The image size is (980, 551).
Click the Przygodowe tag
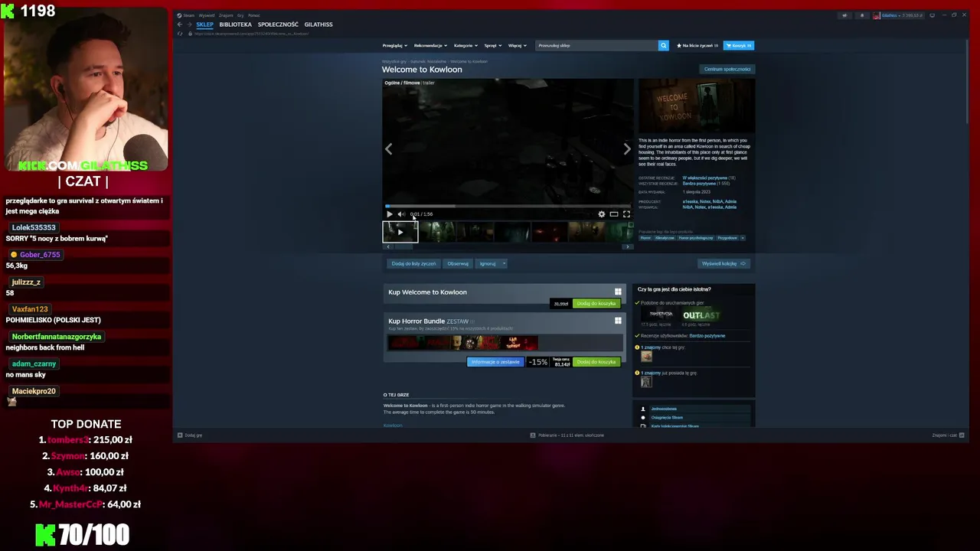[727, 238]
